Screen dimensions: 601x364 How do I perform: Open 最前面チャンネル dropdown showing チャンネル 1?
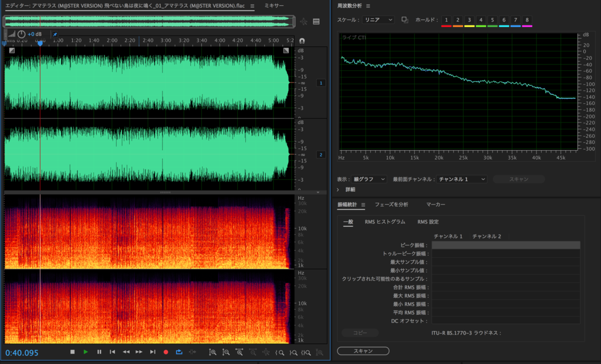[462, 179]
